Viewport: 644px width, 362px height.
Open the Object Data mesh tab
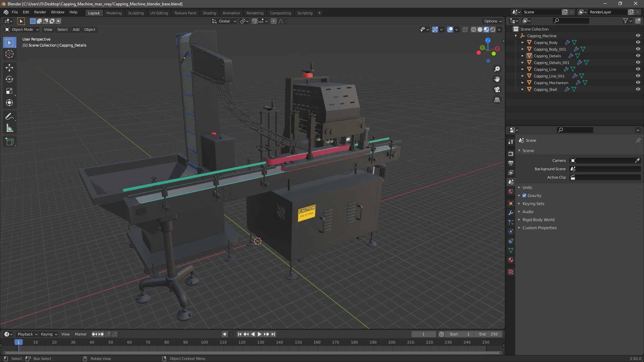[x=511, y=250]
